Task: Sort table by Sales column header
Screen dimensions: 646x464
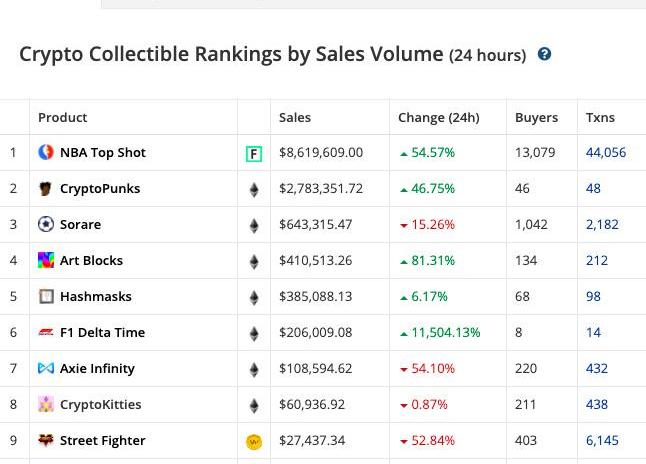Action: coord(295,118)
